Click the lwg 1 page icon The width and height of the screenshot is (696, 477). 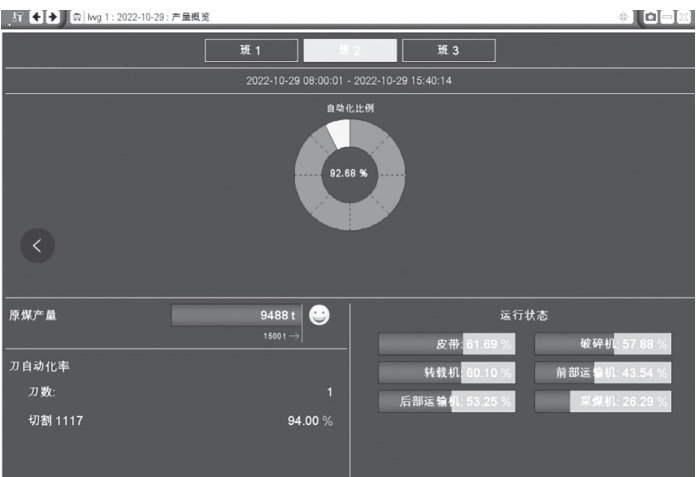click(x=76, y=16)
